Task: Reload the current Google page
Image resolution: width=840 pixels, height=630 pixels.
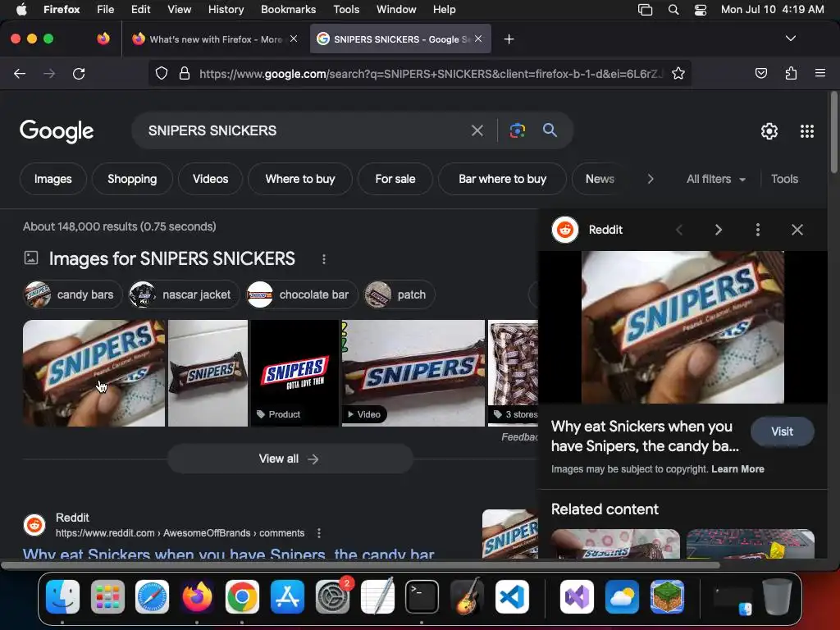Action: tap(79, 73)
